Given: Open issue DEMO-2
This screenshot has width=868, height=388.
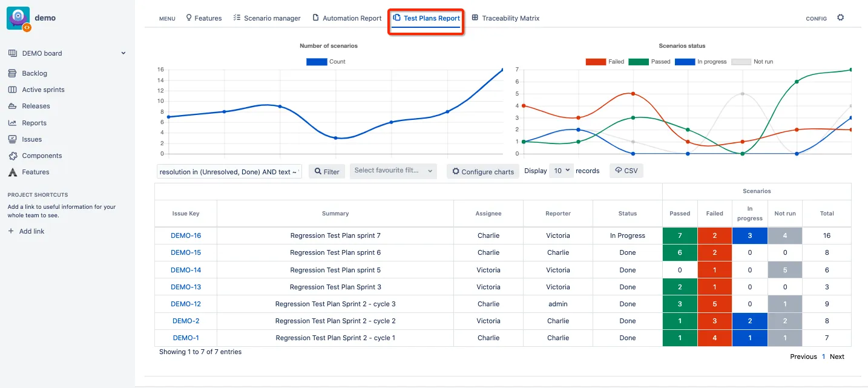Looking at the screenshot, I should pyautogui.click(x=186, y=321).
